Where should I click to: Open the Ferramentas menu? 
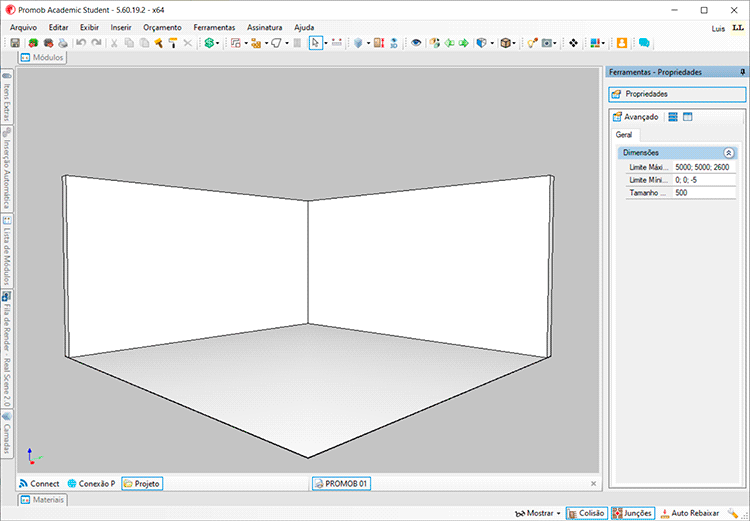214,27
